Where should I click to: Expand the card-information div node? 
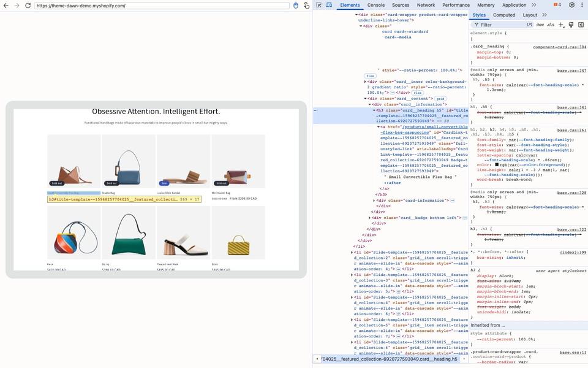[x=374, y=201]
